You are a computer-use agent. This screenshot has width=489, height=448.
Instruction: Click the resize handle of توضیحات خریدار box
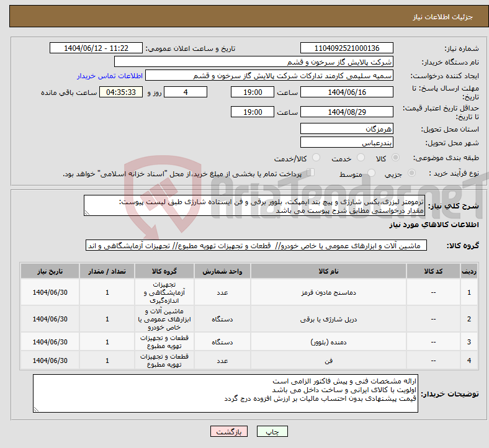(x=36, y=410)
